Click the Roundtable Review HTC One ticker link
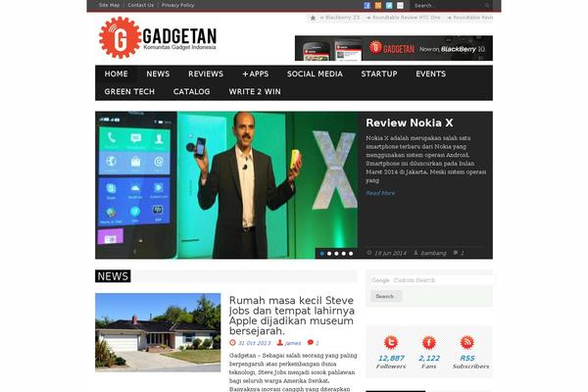 click(x=404, y=18)
